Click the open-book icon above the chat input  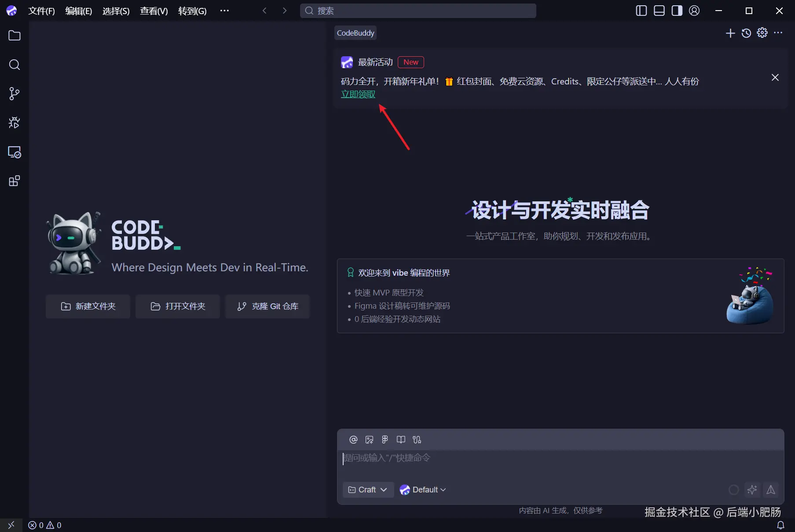[401, 440]
